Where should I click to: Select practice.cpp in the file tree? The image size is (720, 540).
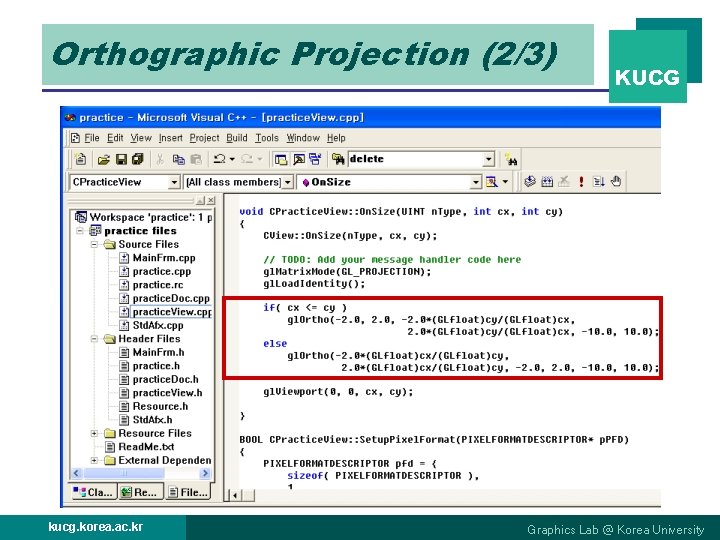click(x=162, y=271)
